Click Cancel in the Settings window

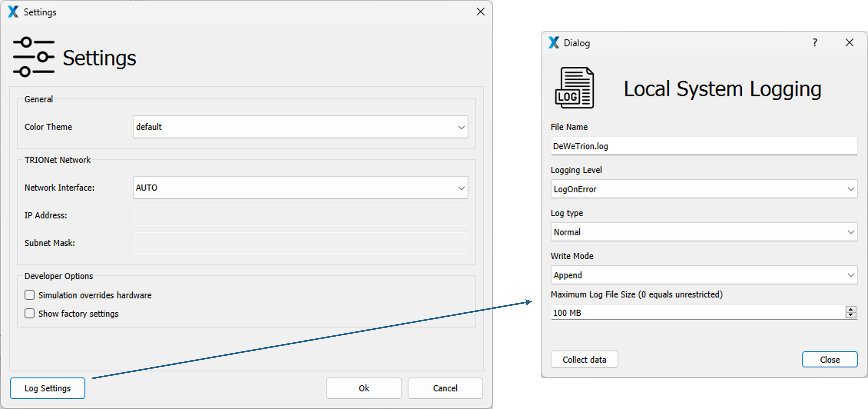point(445,388)
